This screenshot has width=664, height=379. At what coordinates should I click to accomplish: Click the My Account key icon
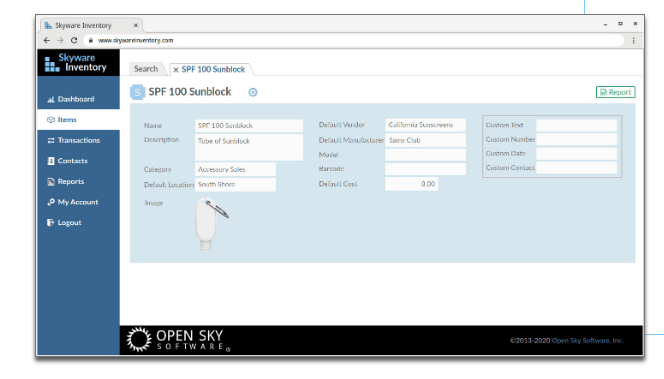pyautogui.click(x=51, y=202)
